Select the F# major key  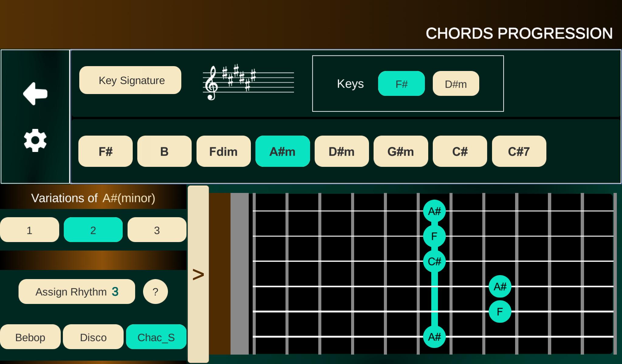click(401, 83)
